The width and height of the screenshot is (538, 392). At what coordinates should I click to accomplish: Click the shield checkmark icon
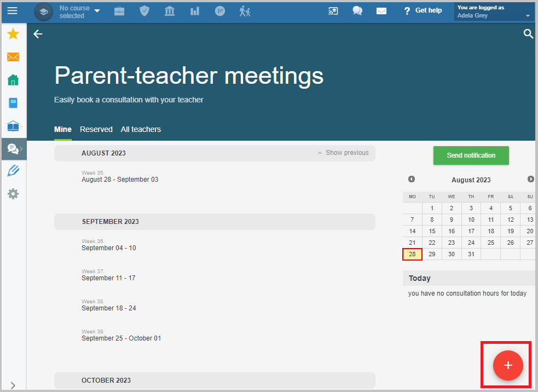click(x=144, y=11)
